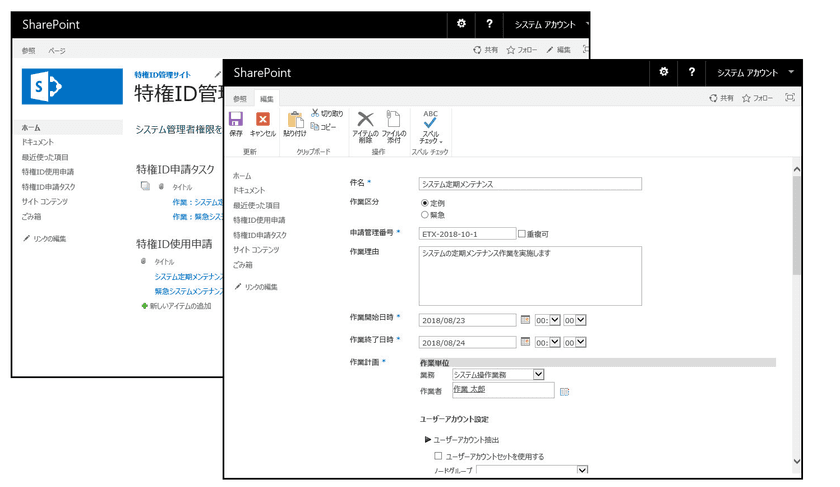Click the 貼り付け (Paste) clipboard icon
The image size is (840, 487).
coord(295,123)
